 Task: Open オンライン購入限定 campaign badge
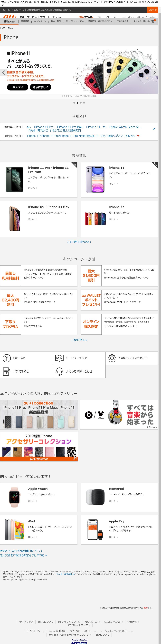(91, 324)
